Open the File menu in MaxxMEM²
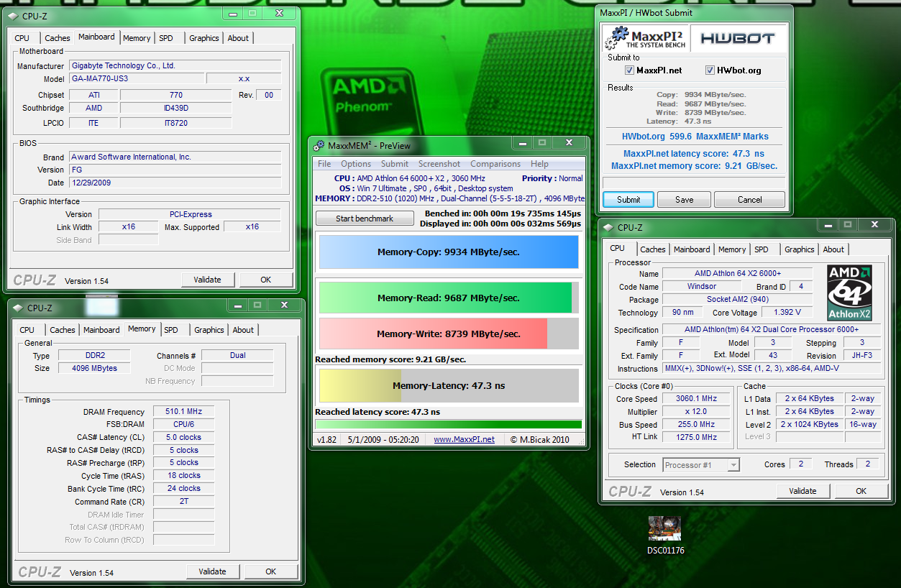 [x=325, y=164]
